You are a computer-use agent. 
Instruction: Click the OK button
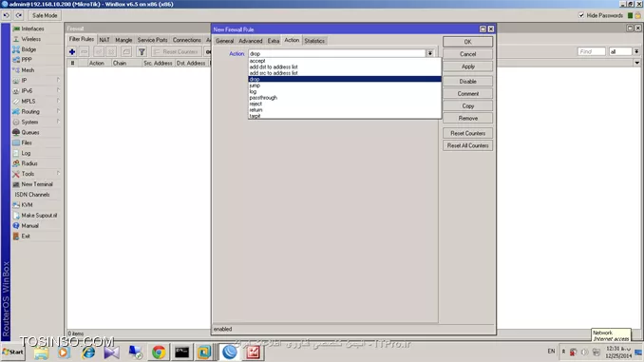(468, 42)
